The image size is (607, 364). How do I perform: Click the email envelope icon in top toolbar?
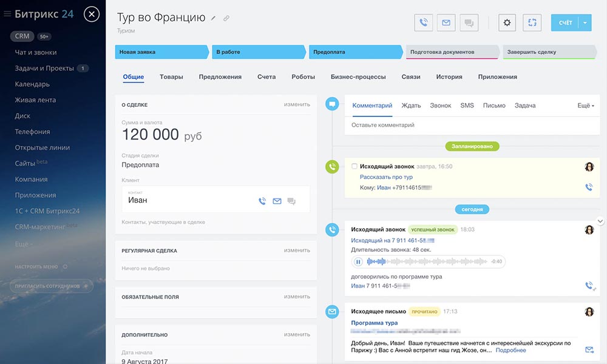(446, 23)
